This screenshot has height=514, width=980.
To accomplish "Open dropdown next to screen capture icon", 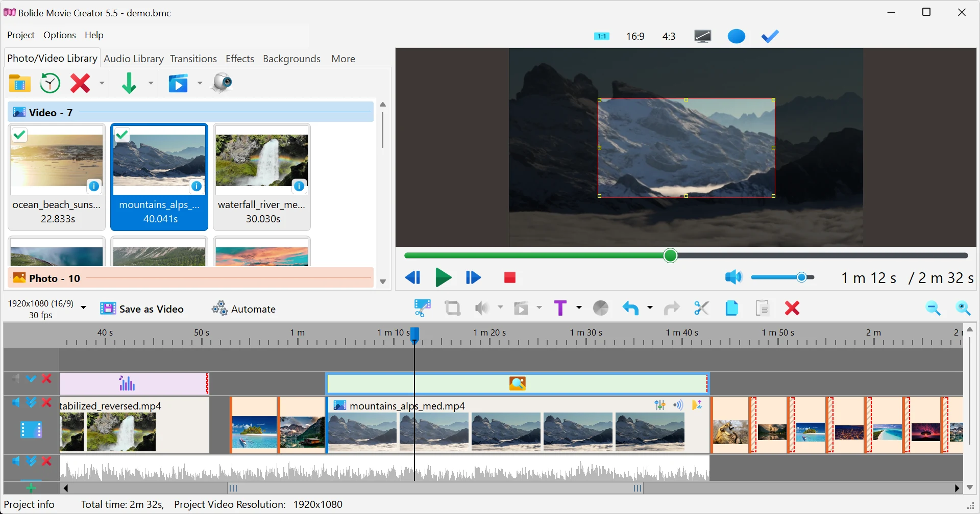I will [200, 83].
